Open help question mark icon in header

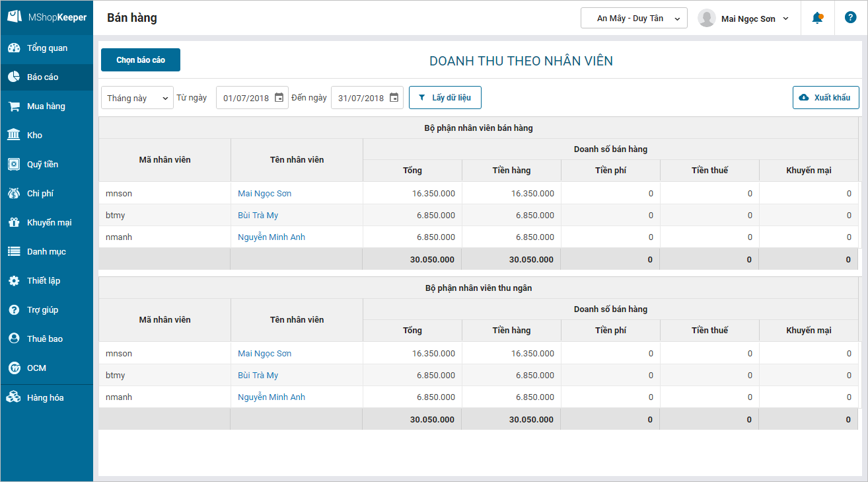[851, 18]
